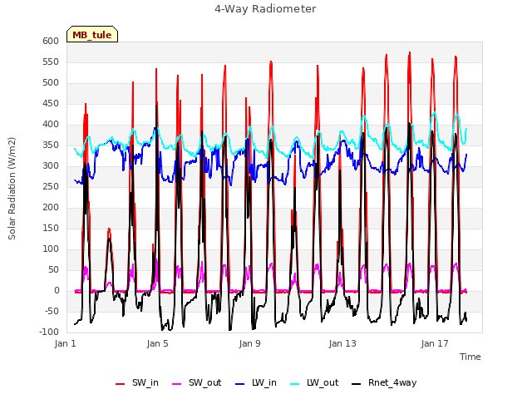Click the blue LW_in legend swatch
The image size is (532, 399).
point(239,384)
